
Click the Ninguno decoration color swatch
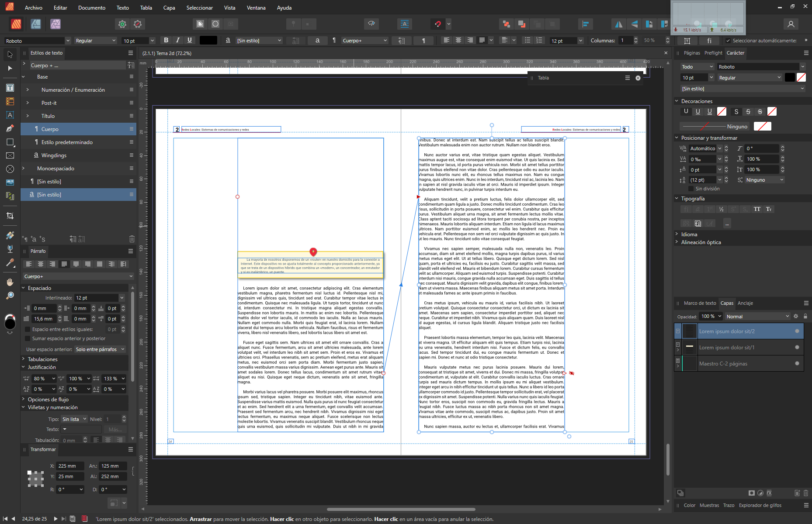click(763, 126)
